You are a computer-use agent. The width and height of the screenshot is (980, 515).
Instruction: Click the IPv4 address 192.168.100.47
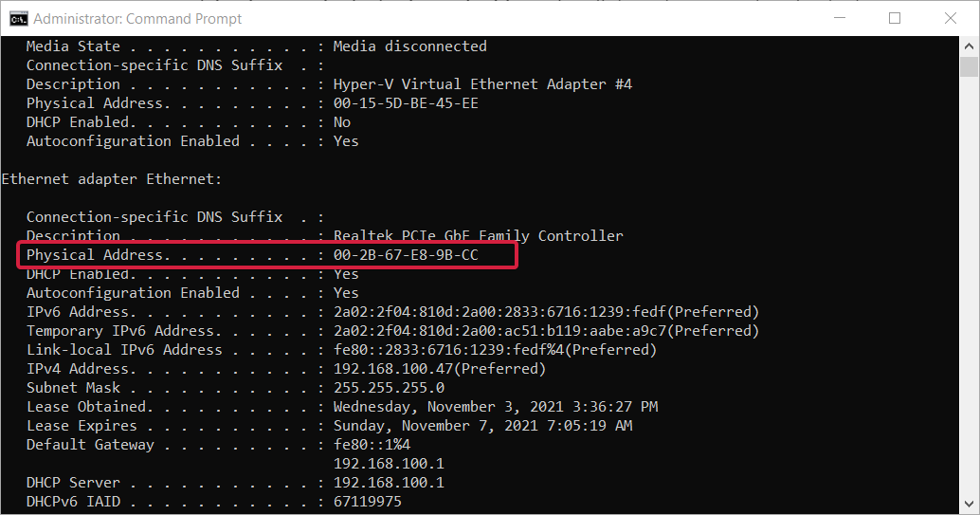pos(392,369)
